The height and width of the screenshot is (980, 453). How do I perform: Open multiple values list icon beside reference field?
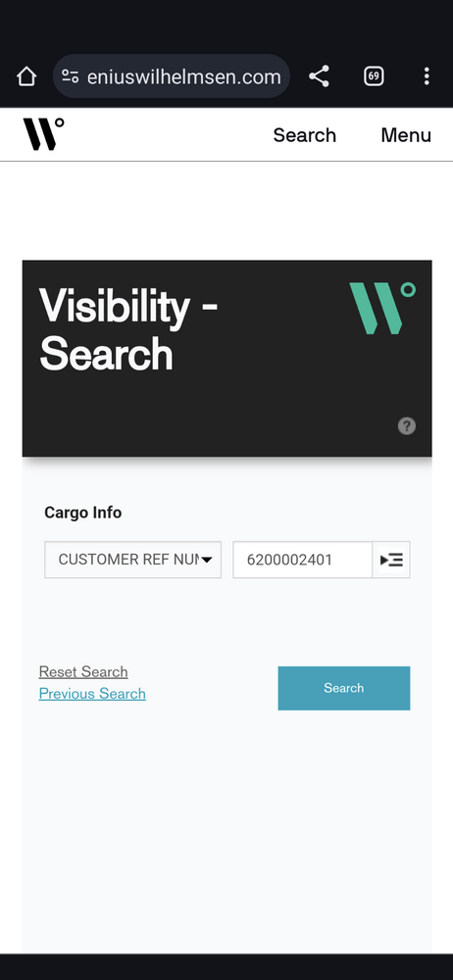[x=391, y=560]
